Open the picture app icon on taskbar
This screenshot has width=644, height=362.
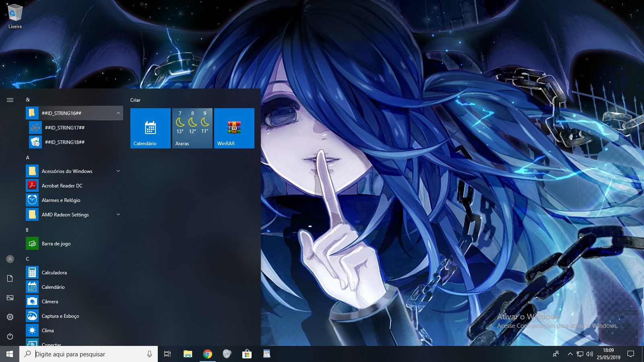[266, 354]
